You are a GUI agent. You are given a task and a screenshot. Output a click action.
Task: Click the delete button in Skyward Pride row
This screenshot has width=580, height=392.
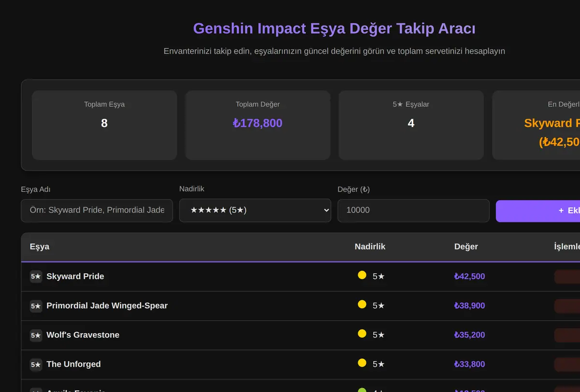click(x=567, y=277)
